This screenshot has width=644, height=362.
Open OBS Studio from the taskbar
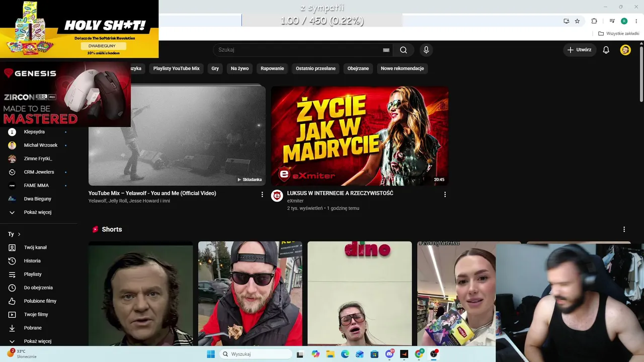point(434,354)
